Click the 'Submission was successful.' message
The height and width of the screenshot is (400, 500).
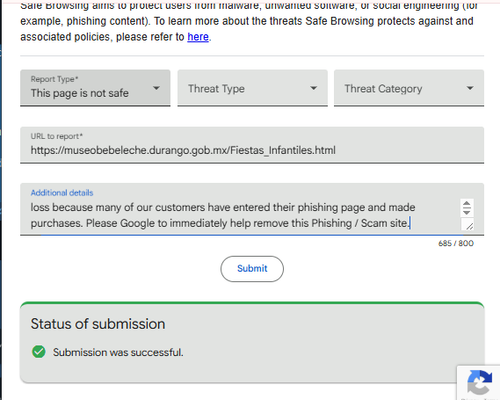[118, 352]
